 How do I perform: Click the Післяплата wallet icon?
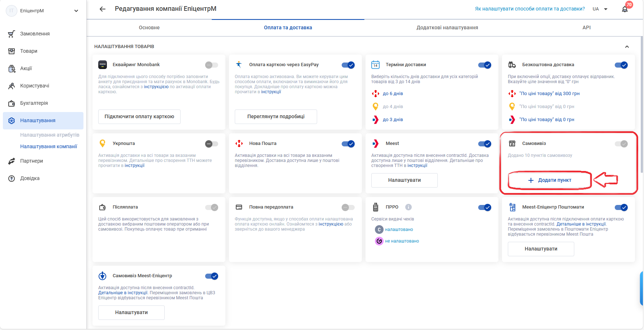(x=103, y=207)
